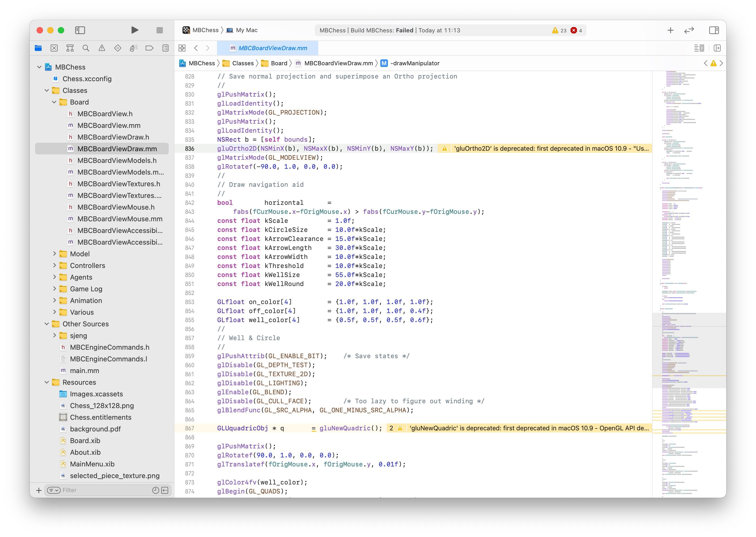Collapse the Resources folder

[x=47, y=382]
